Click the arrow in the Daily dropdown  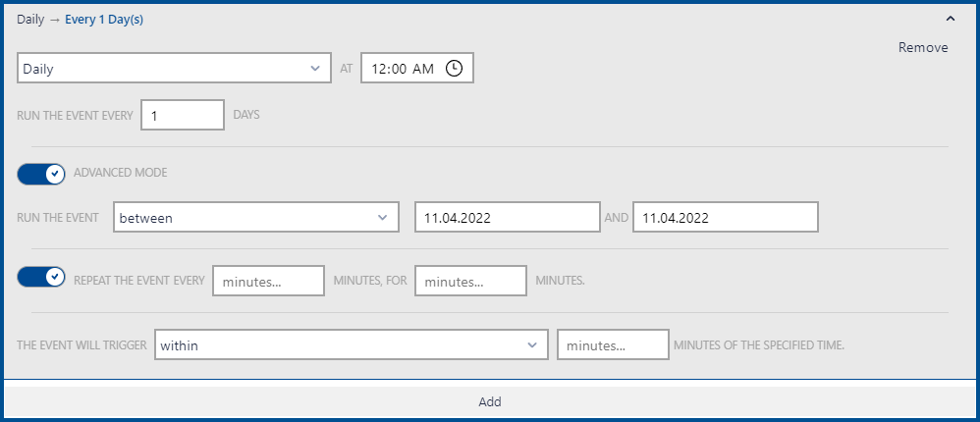coord(314,69)
